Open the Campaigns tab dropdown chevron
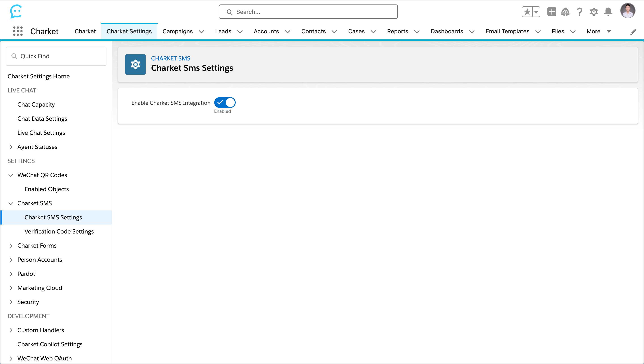The image size is (644, 364). [201, 32]
